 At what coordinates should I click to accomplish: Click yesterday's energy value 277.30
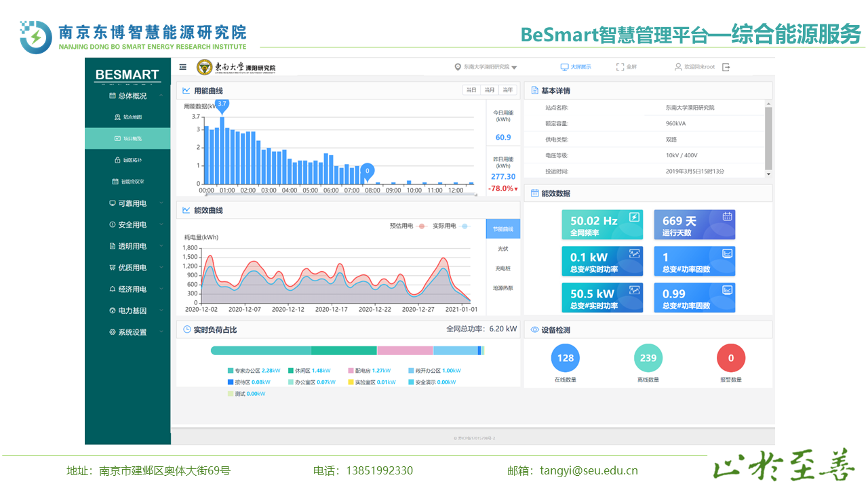tap(503, 177)
